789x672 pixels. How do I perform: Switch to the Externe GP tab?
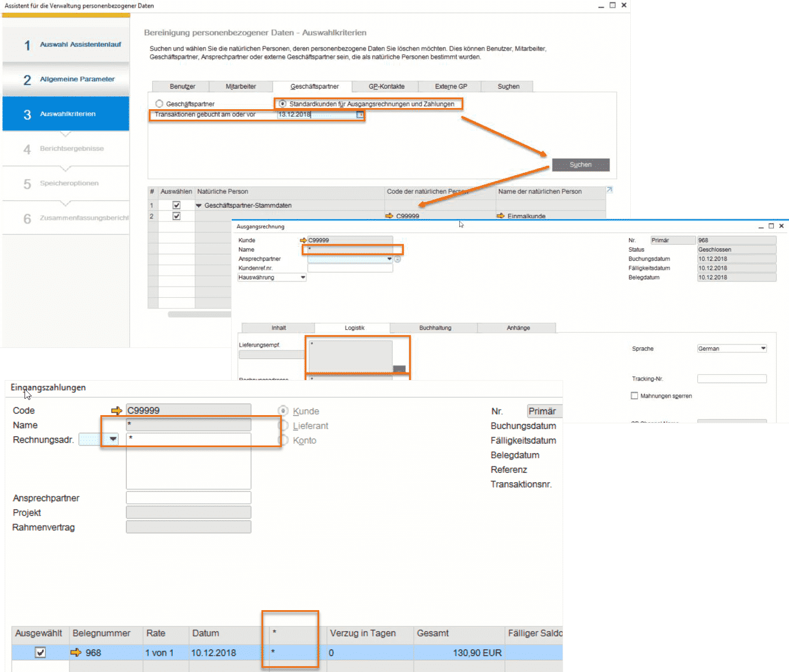(451, 86)
